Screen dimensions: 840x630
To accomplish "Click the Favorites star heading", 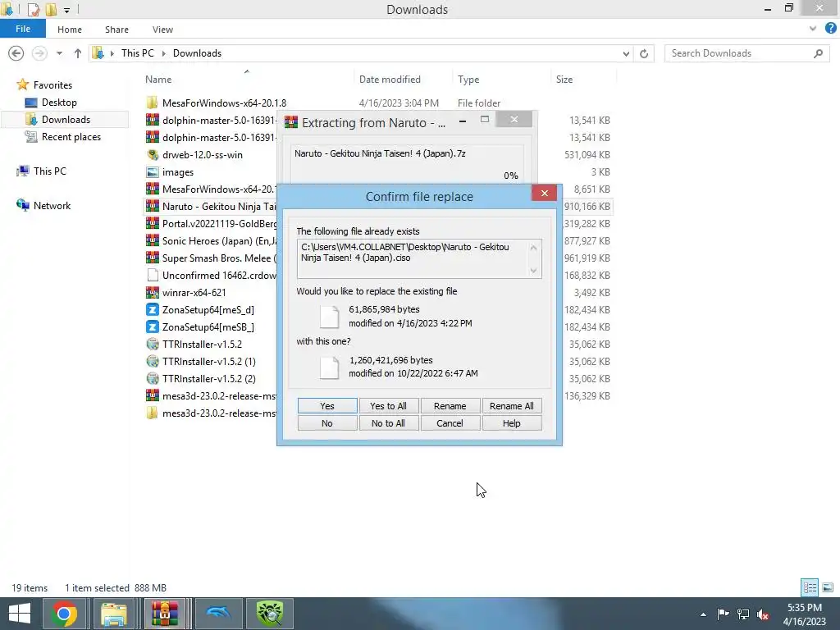I will [44, 84].
